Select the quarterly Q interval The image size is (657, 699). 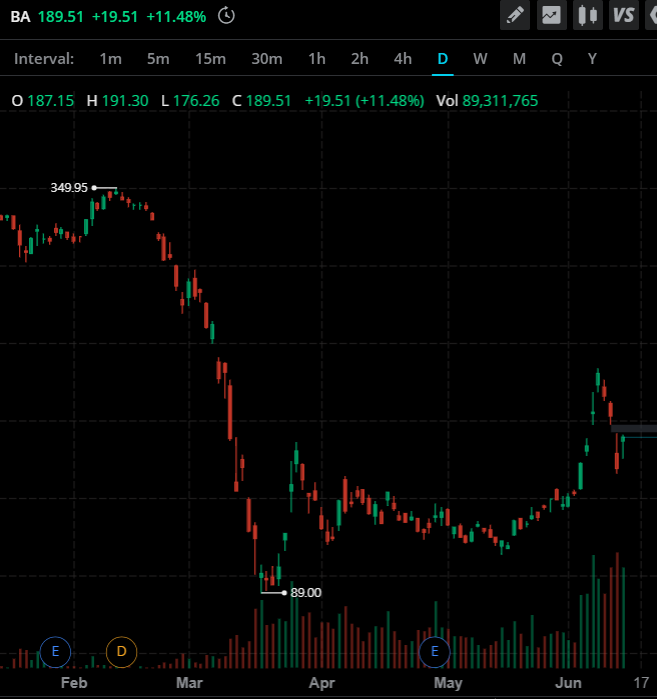tap(557, 59)
